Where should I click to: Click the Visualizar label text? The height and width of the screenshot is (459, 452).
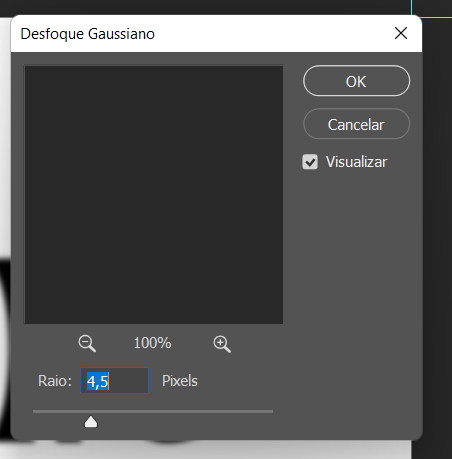[356, 162]
